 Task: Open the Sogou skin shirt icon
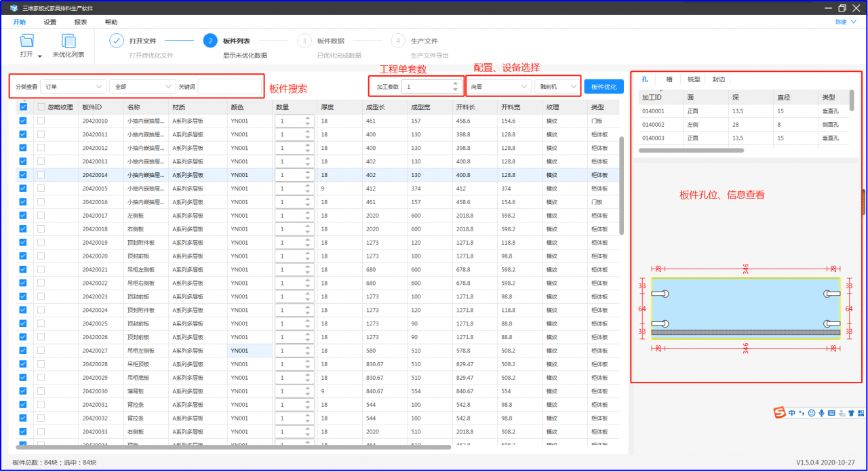pyautogui.click(x=851, y=412)
